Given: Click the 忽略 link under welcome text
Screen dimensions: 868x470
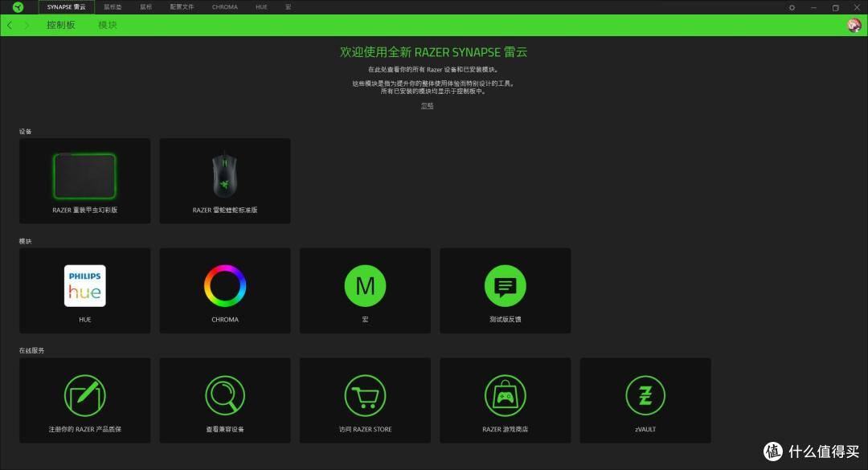Looking at the screenshot, I should point(427,106).
